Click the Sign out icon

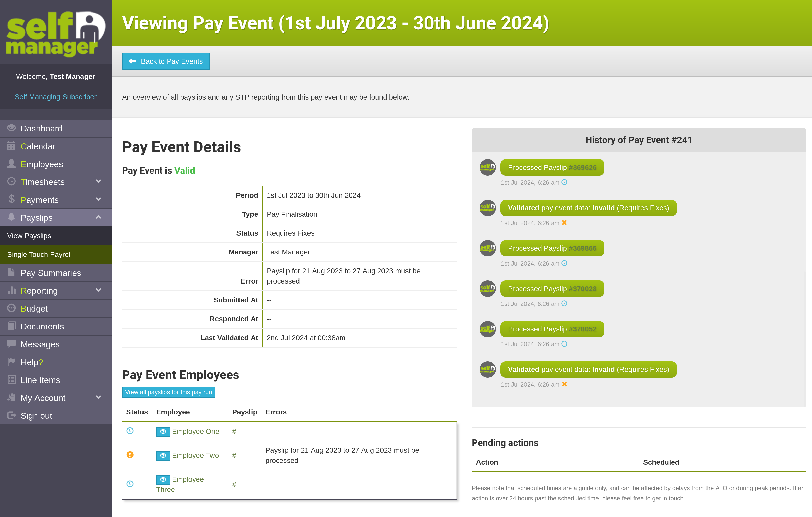tap(11, 415)
